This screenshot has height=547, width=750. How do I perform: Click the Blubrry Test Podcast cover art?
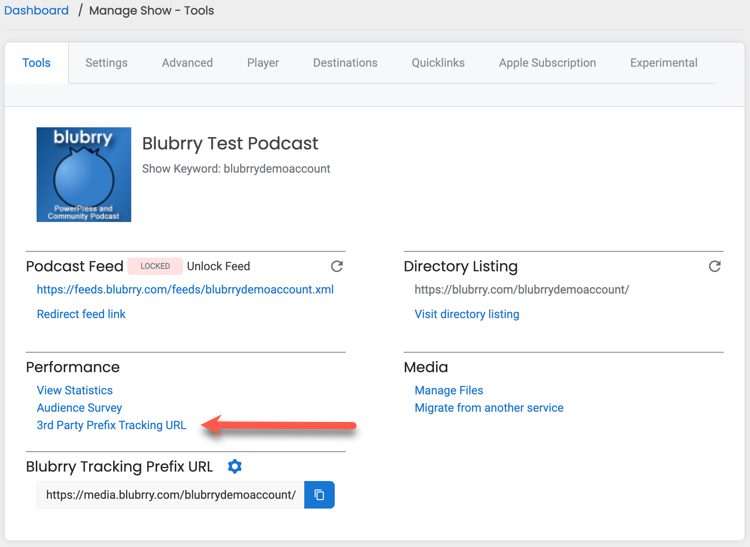[x=84, y=175]
